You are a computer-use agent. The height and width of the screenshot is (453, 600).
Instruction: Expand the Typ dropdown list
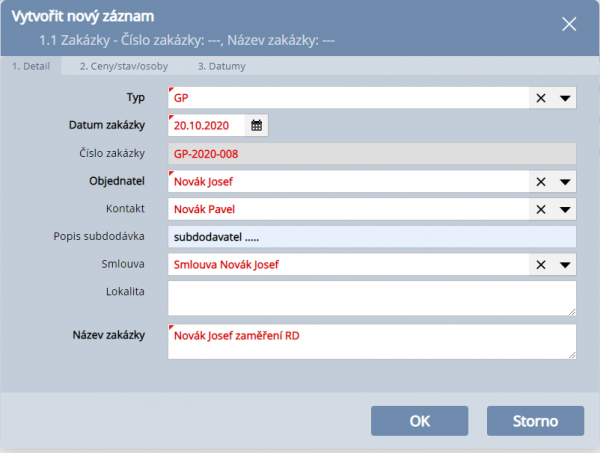pyautogui.click(x=565, y=98)
